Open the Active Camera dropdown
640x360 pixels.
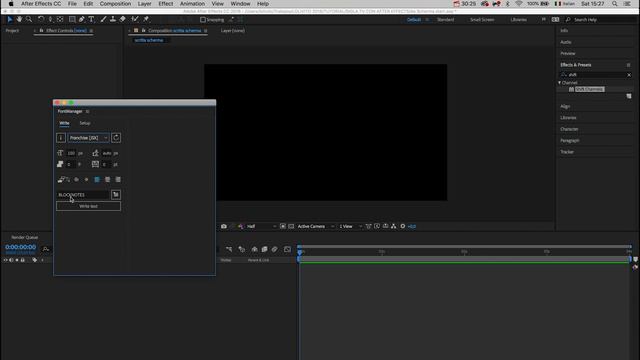tap(316, 226)
